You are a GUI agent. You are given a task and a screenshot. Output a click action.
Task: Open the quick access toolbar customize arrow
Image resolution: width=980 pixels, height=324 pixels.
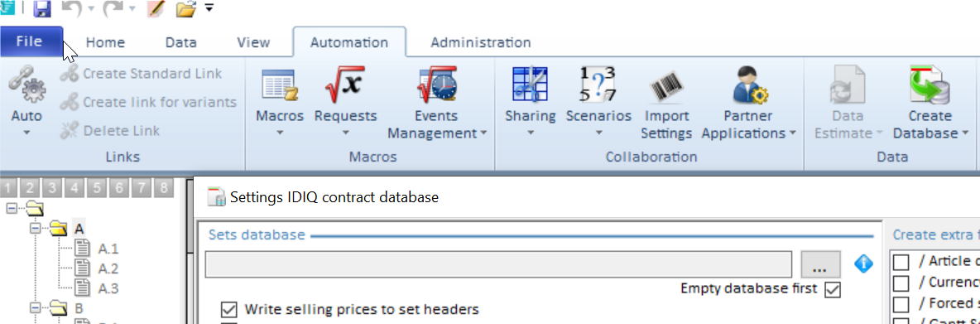208,9
